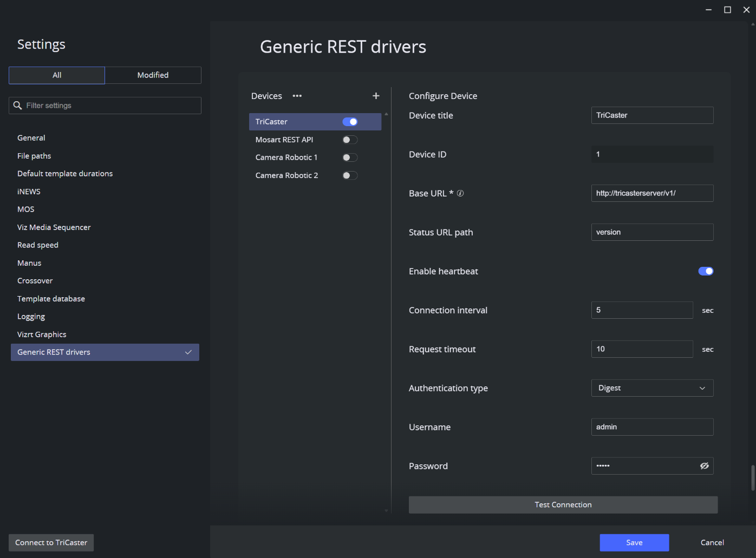
Task: Turn off Enable heartbeat switch
Action: (x=706, y=271)
